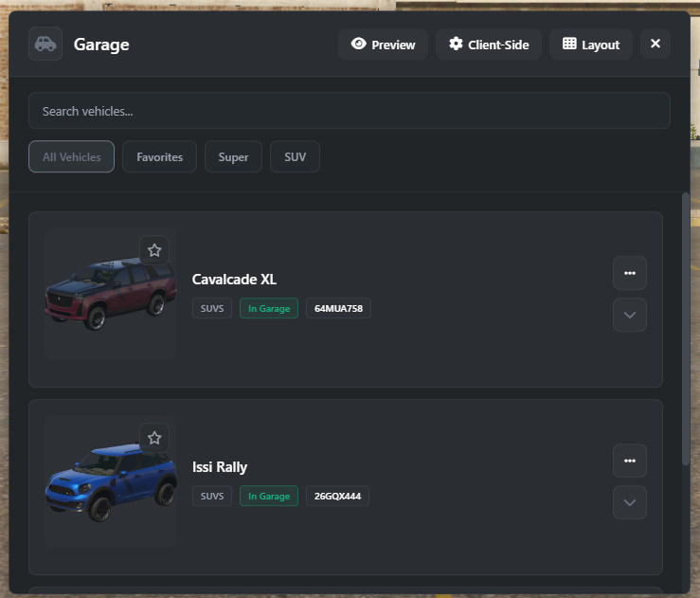Click the gear icon for Client-Side
Image resolution: width=700 pixels, height=598 pixels.
(456, 44)
